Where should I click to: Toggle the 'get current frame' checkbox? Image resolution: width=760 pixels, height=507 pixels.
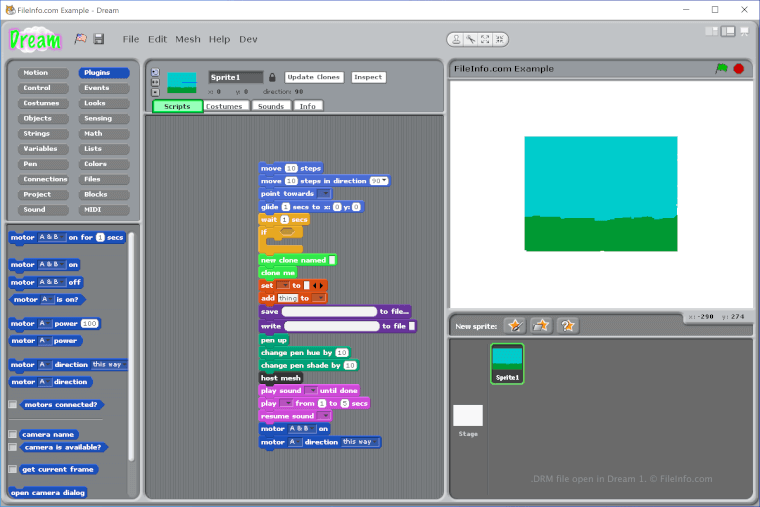12,469
